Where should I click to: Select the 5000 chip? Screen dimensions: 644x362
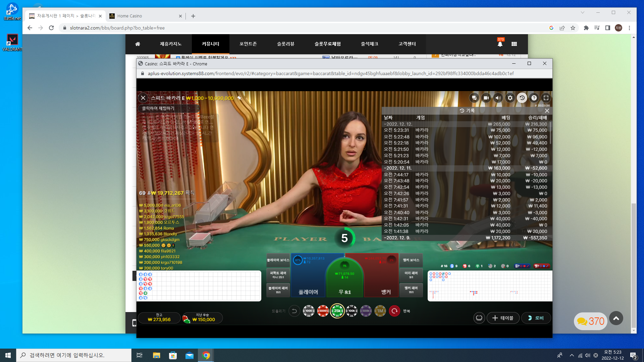[x=323, y=311]
